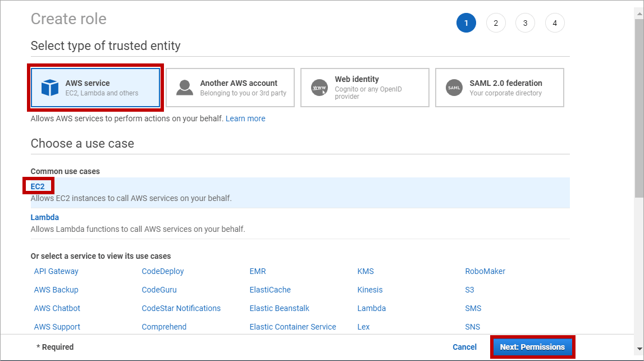
Task: Go to step 4 indicator
Action: (x=555, y=23)
